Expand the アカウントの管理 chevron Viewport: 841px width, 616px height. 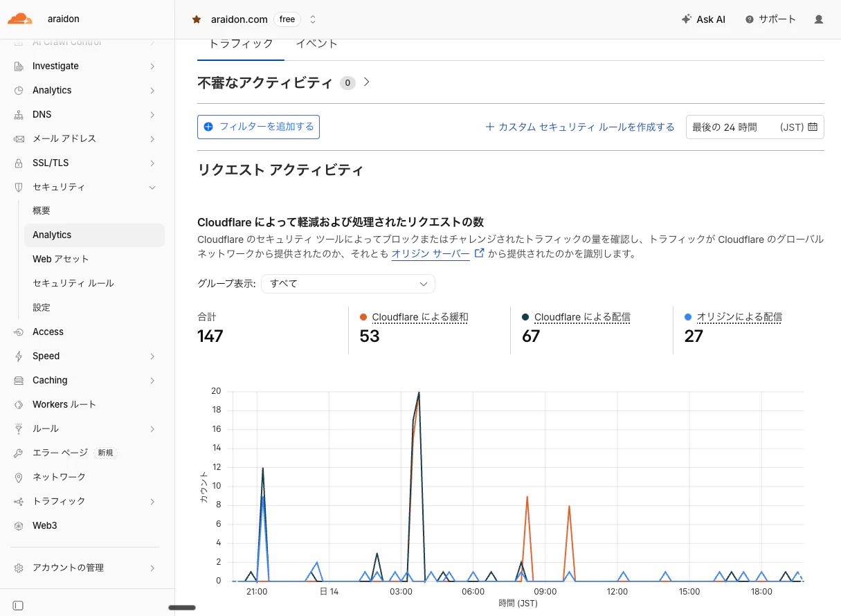click(x=152, y=568)
